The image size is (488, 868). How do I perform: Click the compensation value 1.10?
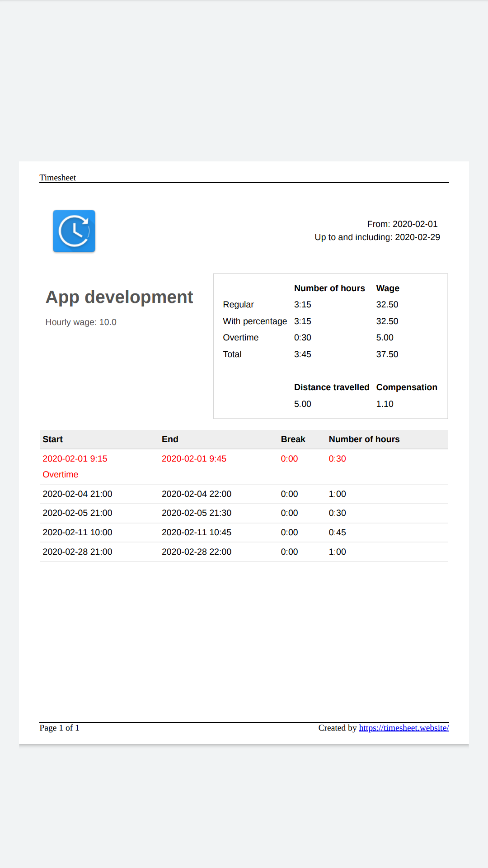[385, 404]
